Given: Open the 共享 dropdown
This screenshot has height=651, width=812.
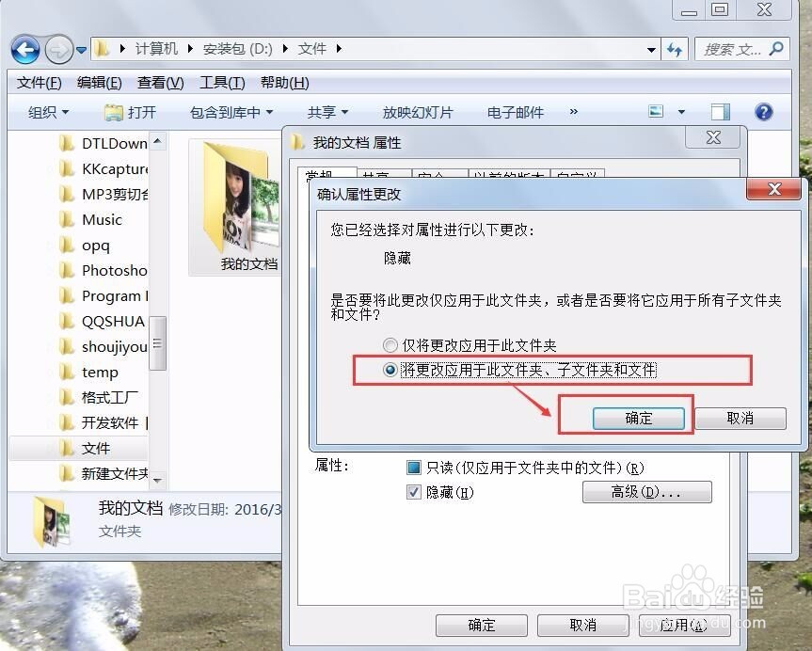Looking at the screenshot, I should click(327, 112).
